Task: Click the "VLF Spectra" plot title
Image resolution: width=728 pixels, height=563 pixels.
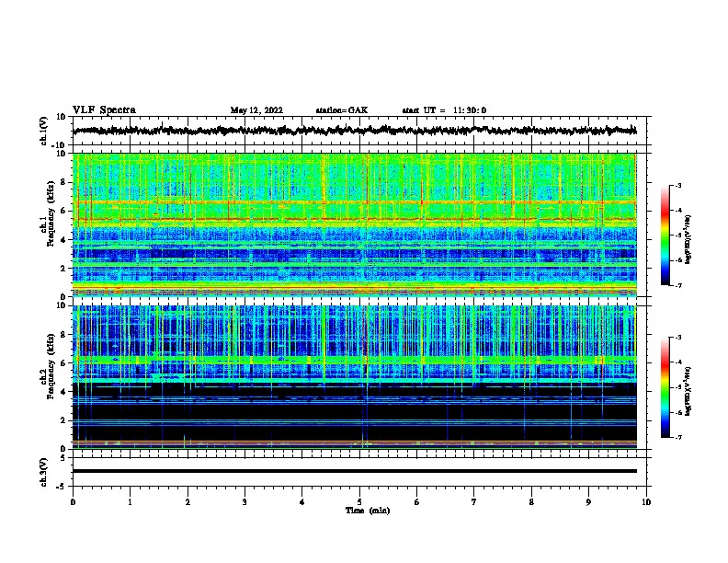Action: (x=104, y=110)
